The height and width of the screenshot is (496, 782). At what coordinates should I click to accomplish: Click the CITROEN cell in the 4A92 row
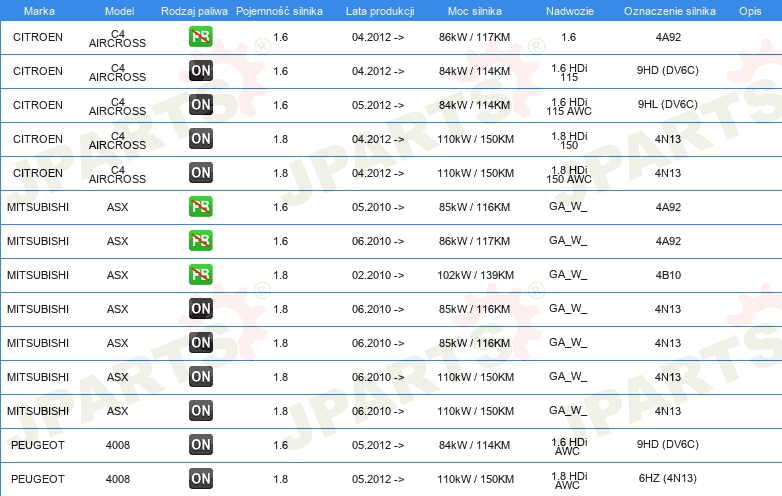pos(38,37)
